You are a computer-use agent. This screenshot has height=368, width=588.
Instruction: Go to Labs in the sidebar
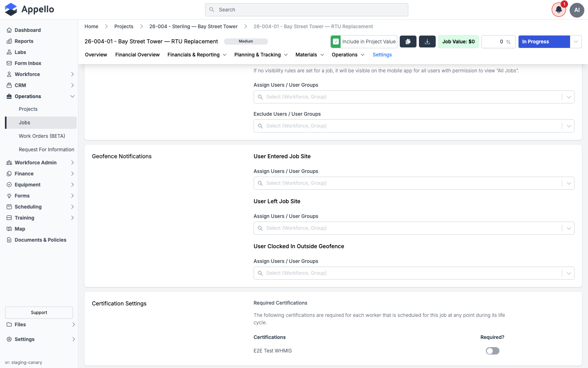coord(20,52)
